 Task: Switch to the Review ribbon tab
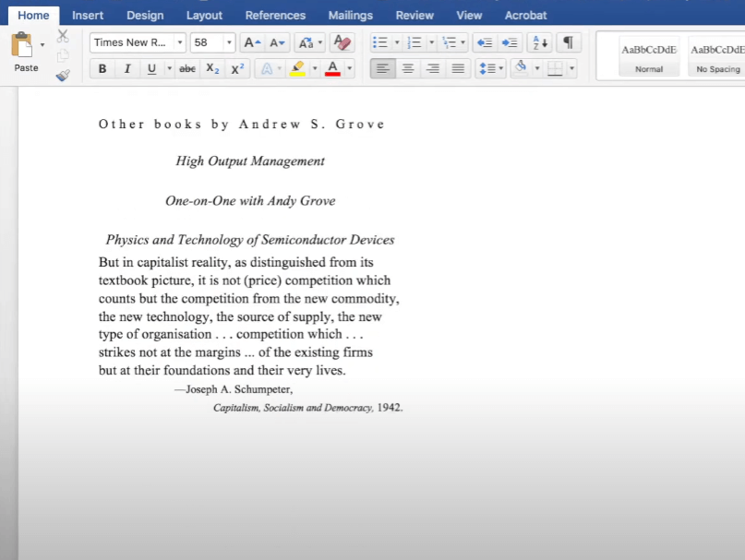415,15
